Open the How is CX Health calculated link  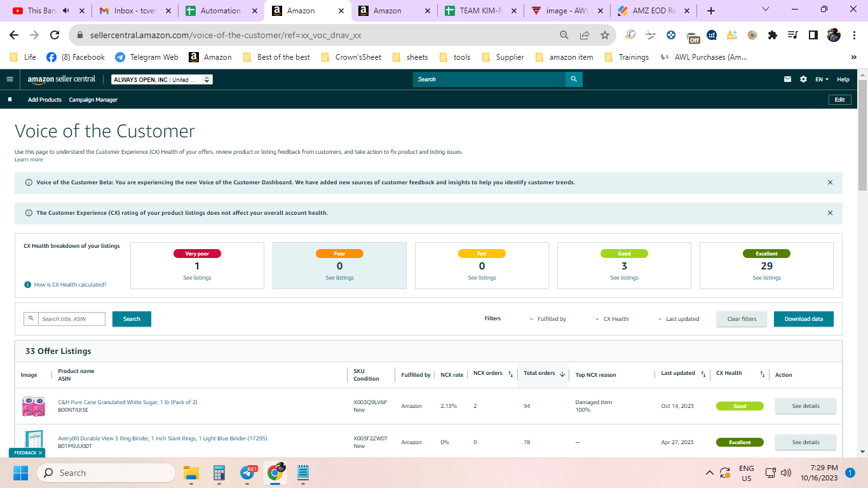click(x=69, y=285)
